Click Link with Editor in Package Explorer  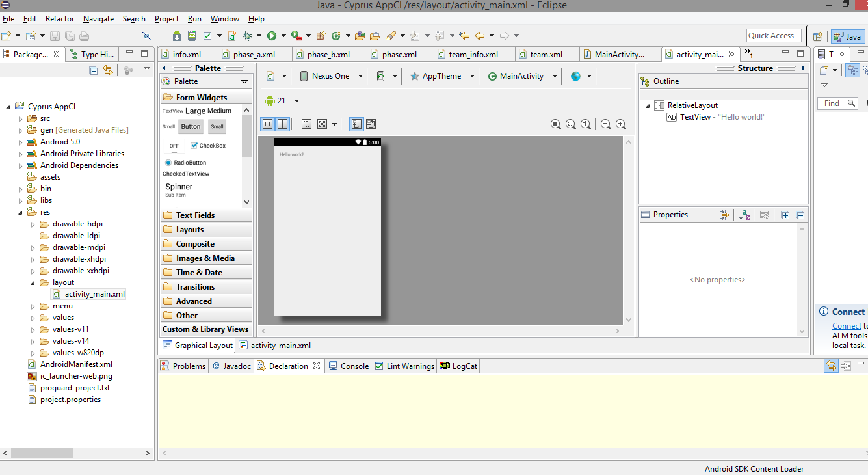[x=108, y=70]
